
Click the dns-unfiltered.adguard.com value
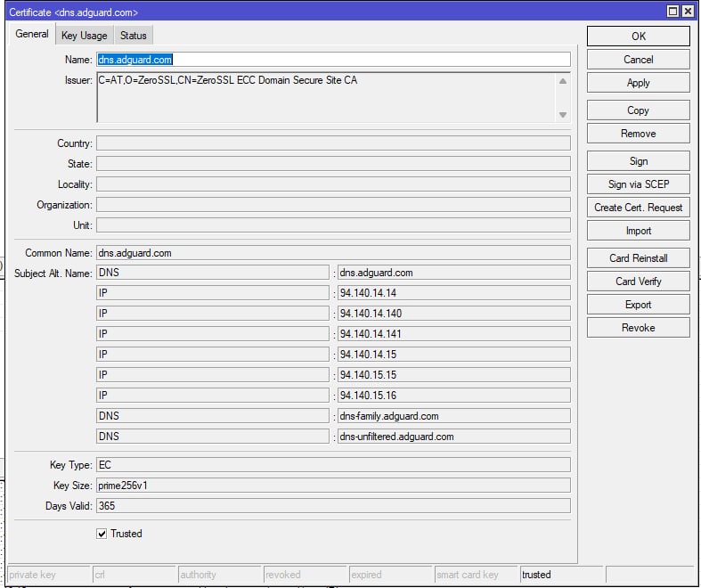(x=453, y=437)
